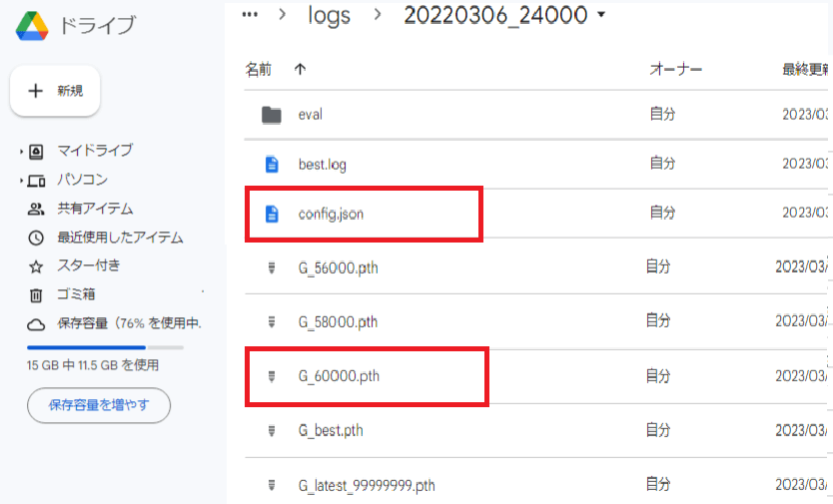833x504 pixels.
Task: Click the 新規 button
Action: click(55, 91)
